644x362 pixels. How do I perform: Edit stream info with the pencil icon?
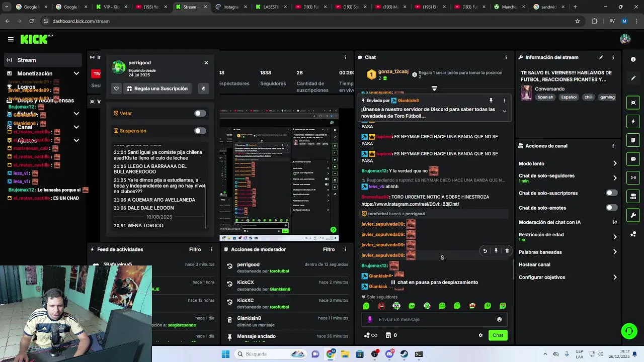[x=601, y=57]
